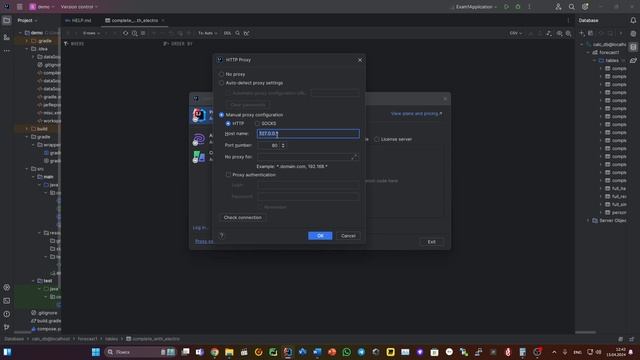The width and height of the screenshot is (640, 360).
Task: Click the Database panel New plus icon
Action: click(582, 33)
